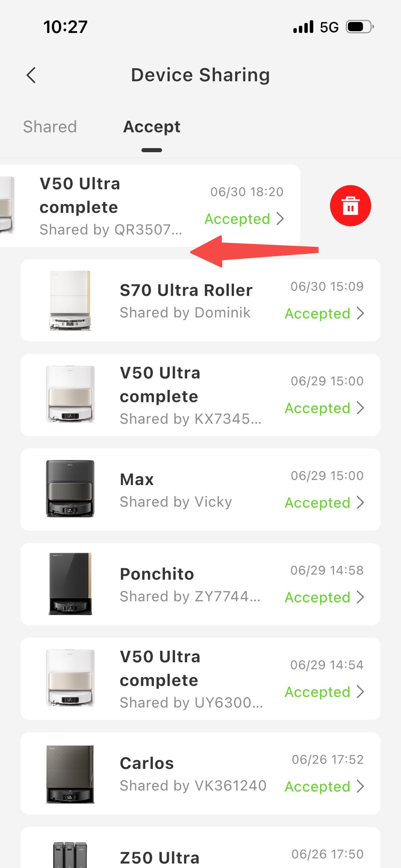Tap the Device Sharing page title

point(200,75)
